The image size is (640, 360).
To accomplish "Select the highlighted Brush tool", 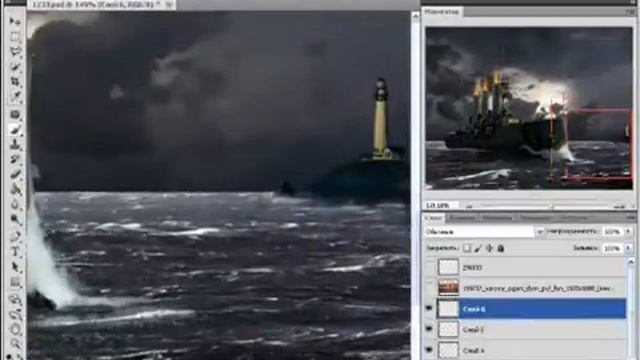I will click(x=15, y=130).
